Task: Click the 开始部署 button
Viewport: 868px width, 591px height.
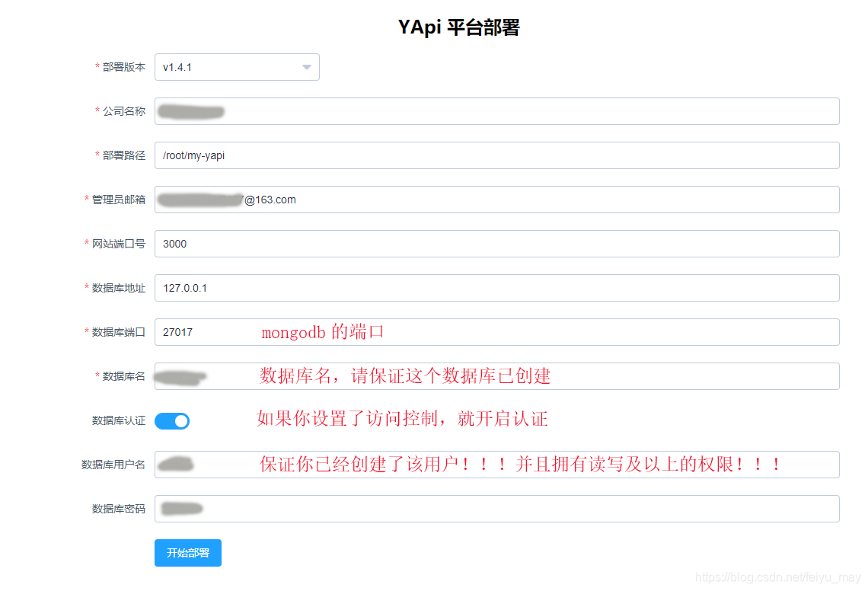Action: pyautogui.click(x=187, y=553)
